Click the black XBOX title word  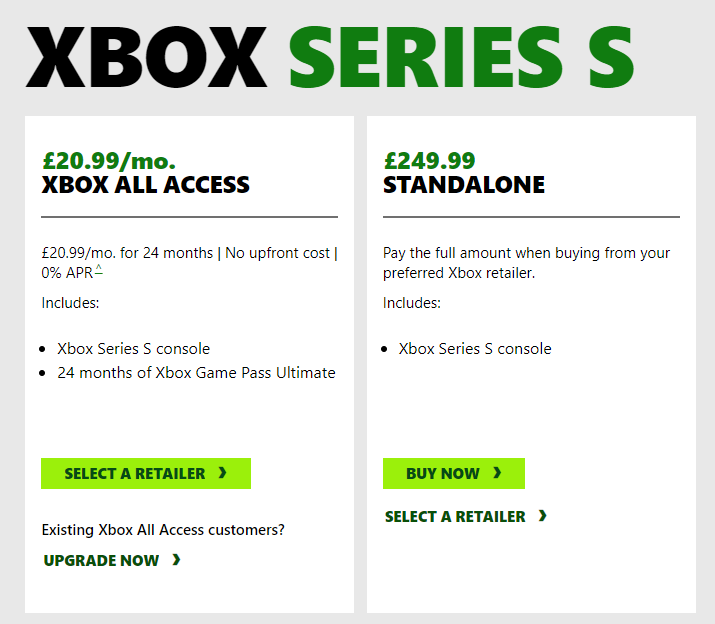[147, 57]
